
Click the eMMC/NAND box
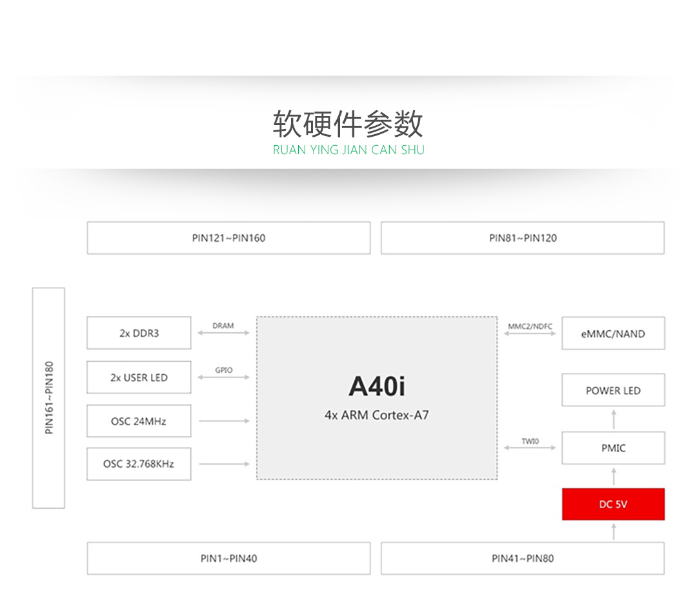(612, 333)
